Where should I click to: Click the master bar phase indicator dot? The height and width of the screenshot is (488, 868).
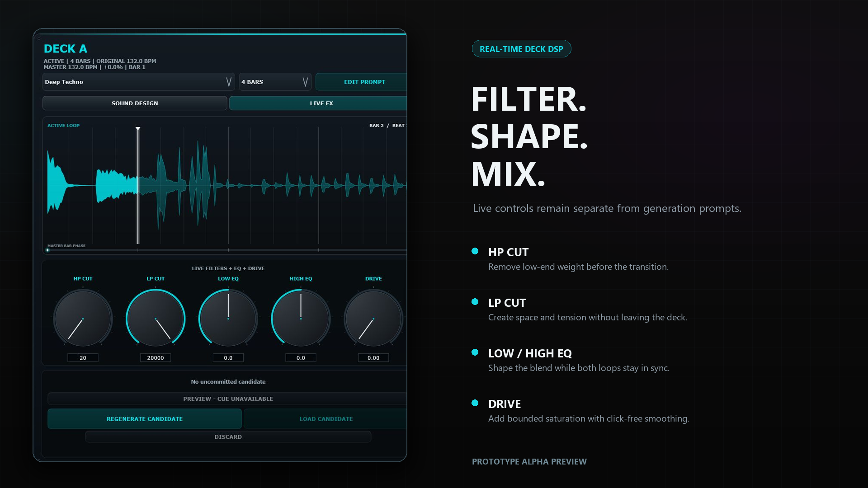47,250
